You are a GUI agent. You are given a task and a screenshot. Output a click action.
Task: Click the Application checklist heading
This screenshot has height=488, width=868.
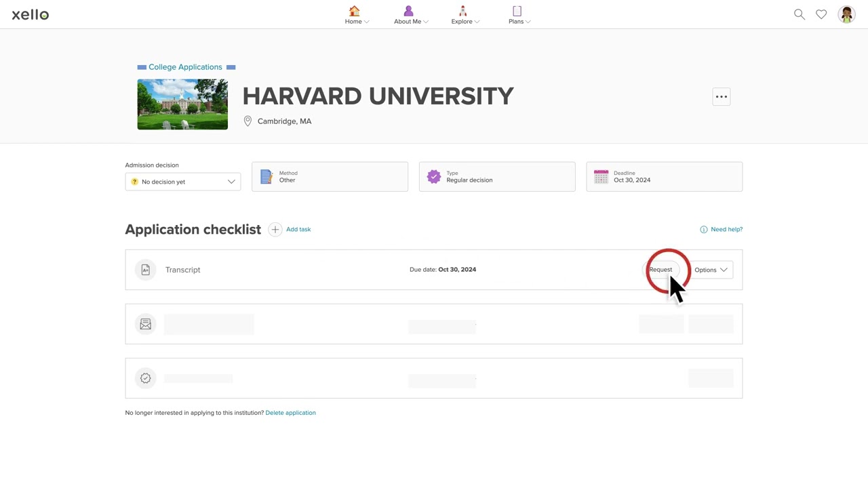click(193, 230)
